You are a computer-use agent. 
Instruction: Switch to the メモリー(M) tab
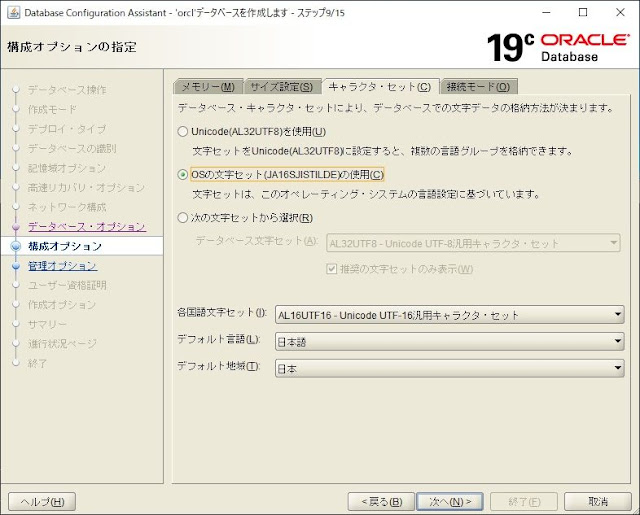[208, 87]
